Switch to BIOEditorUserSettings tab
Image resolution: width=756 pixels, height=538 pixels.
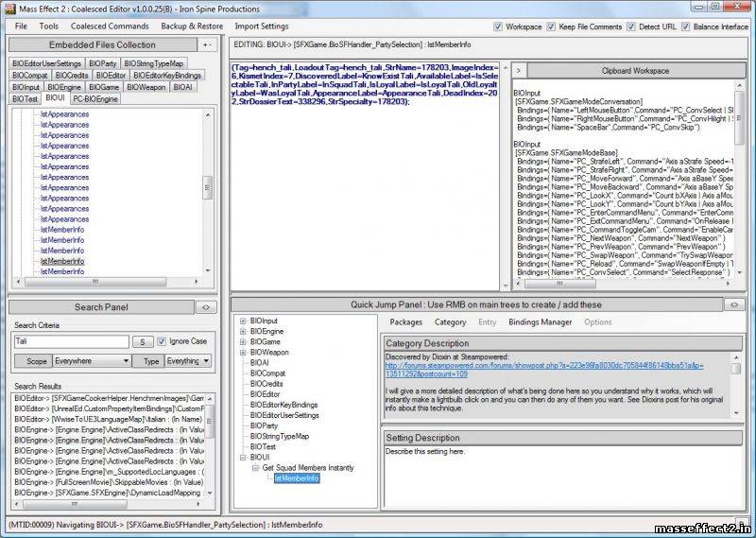[x=46, y=63]
